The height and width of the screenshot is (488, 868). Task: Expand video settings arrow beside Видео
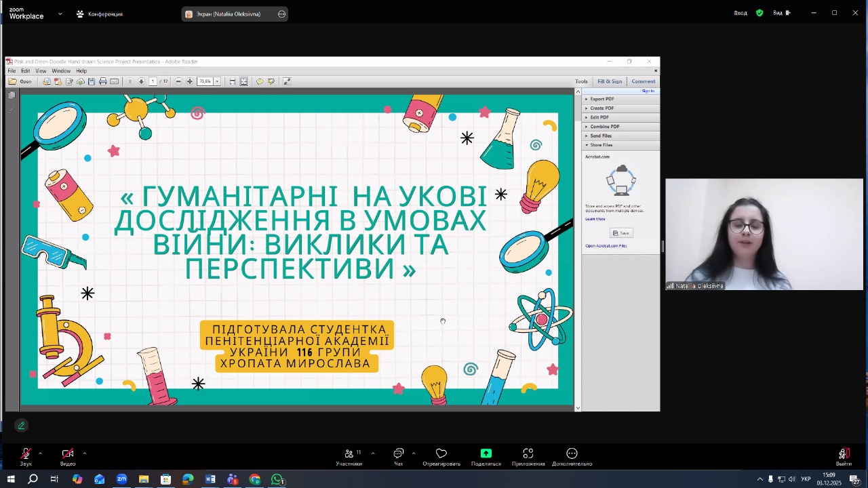coord(84,453)
